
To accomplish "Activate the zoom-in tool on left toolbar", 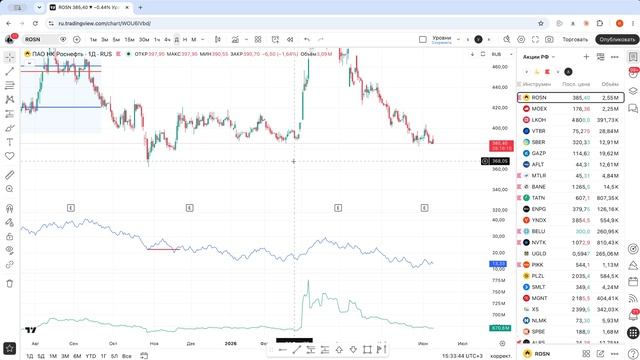I will pyautogui.click(x=9, y=189).
